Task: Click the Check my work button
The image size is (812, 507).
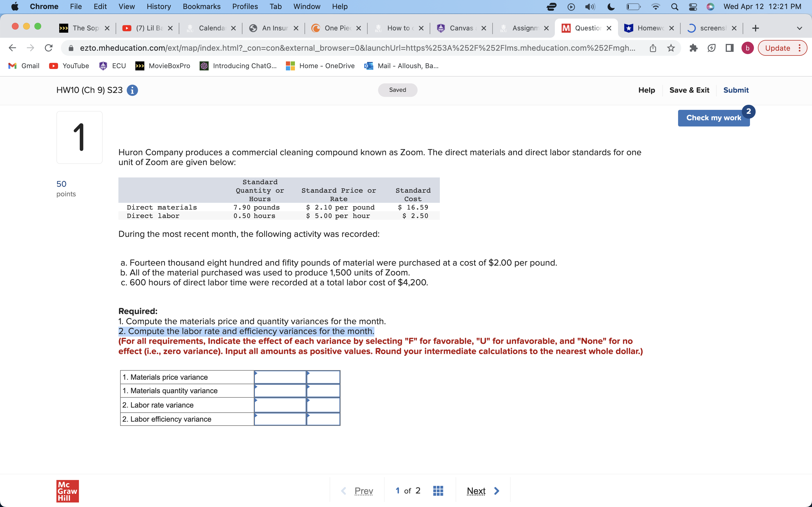Action: click(714, 118)
